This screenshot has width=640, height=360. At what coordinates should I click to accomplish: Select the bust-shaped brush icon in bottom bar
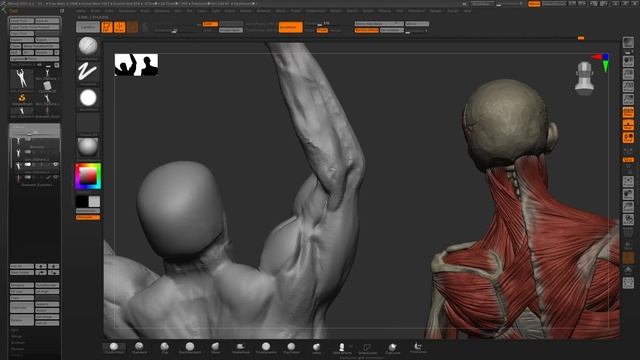click(342, 347)
